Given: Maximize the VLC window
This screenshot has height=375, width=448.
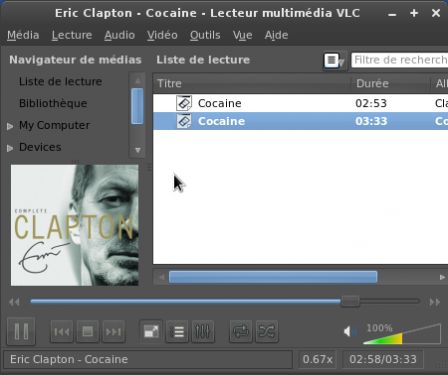Looking at the screenshot, I should point(414,13).
